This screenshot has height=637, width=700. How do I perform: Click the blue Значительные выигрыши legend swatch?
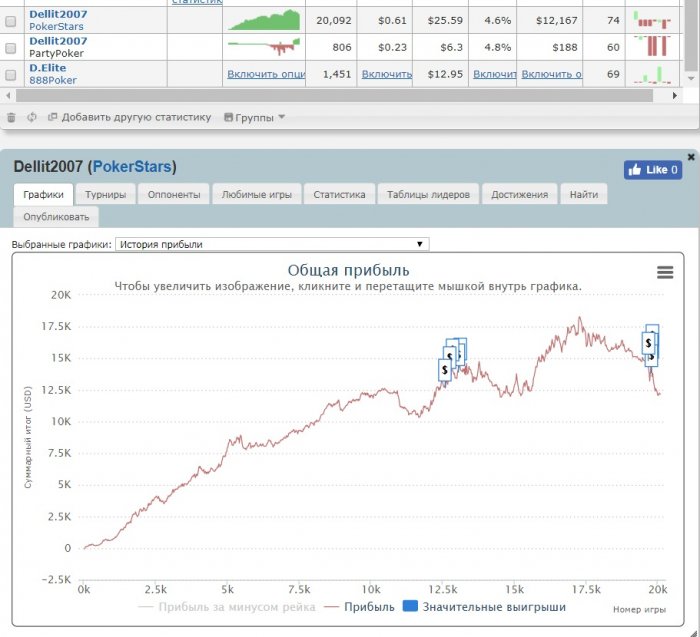(410, 606)
